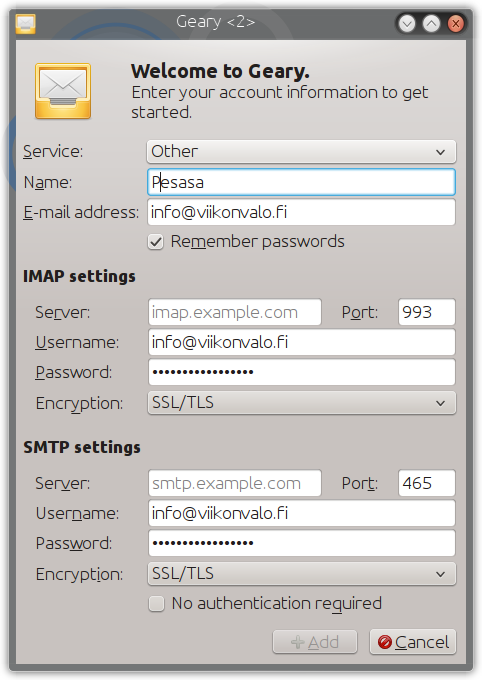Click the IMAP Server field imap.example.com

pyautogui.click(x=235, y=312)
